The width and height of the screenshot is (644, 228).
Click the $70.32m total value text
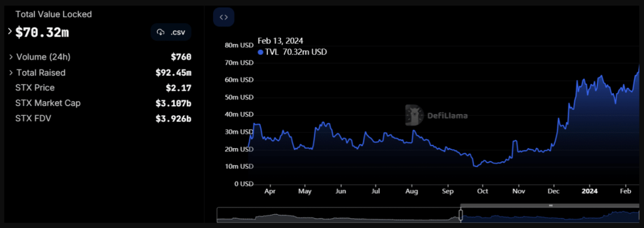point(42,33)
